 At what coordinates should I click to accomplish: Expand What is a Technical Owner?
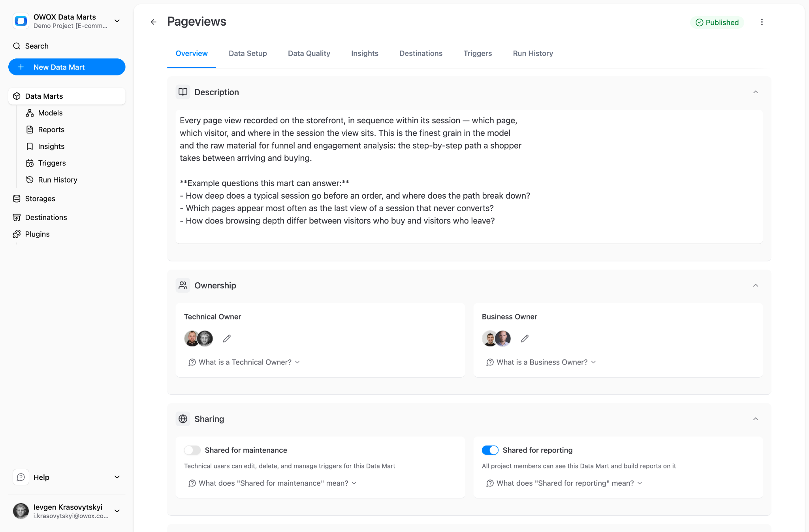click(245, 362)
